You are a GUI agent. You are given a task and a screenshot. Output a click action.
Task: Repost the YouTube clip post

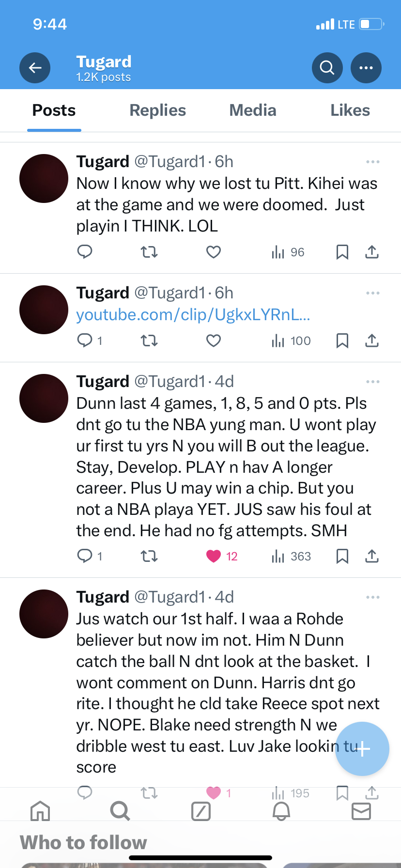pos(149,341)
